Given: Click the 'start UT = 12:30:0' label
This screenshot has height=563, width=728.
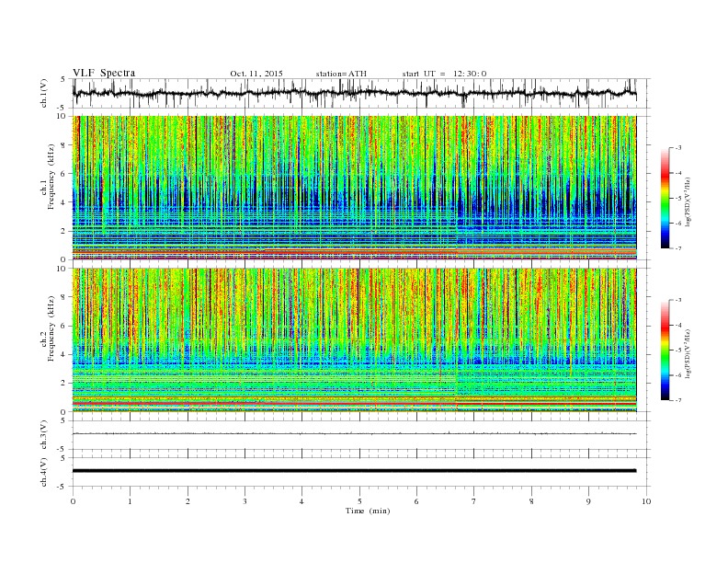Looking at the screenshot, I should point(444,74).
